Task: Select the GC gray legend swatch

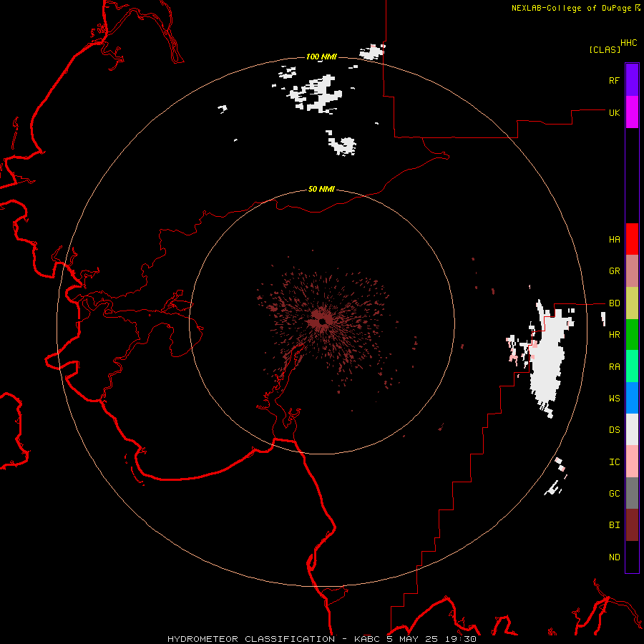Action: 632,493
